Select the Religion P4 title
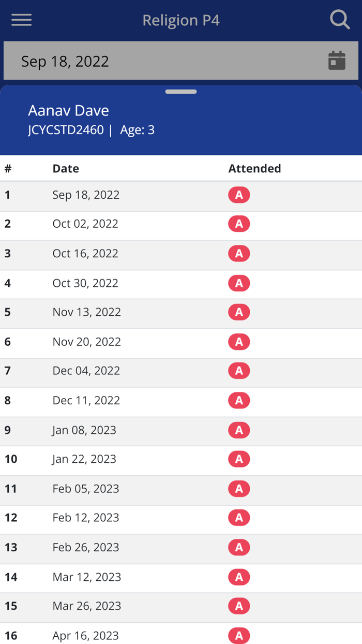This screenshot has height=644, width=362. click(x=181, y=20)
